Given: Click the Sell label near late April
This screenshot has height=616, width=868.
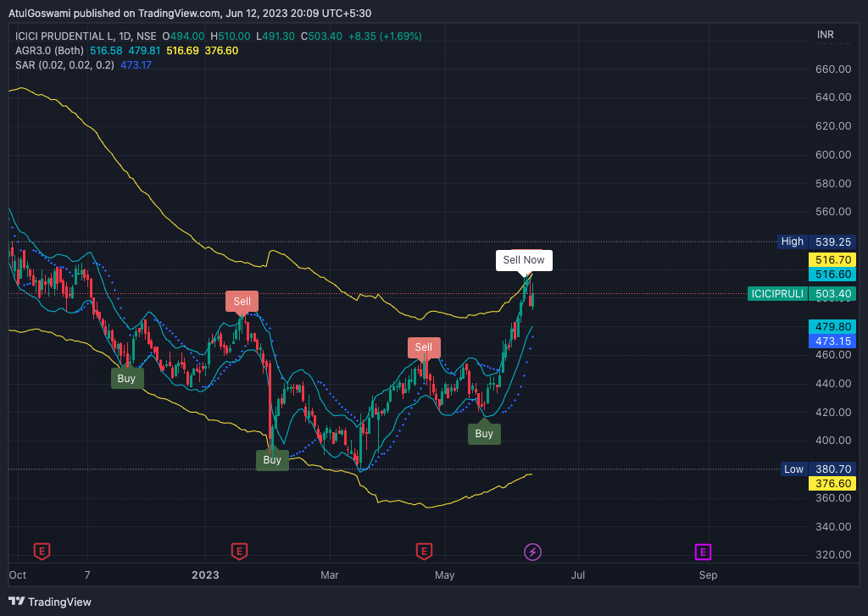Looking at the screenshot, I should click(424, 347).
